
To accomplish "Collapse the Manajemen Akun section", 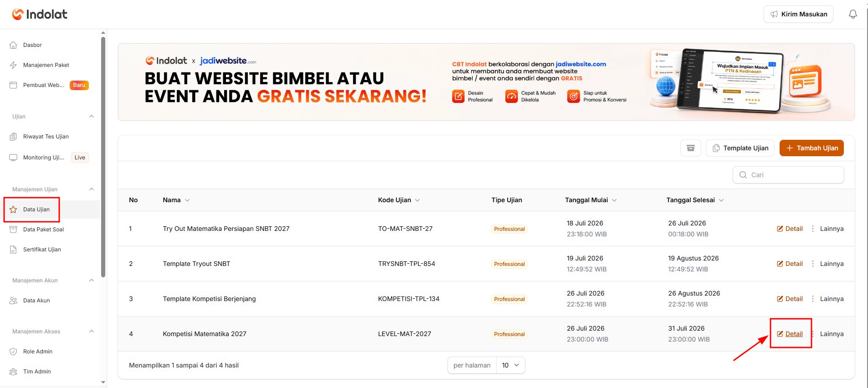I will coord(92,281).
